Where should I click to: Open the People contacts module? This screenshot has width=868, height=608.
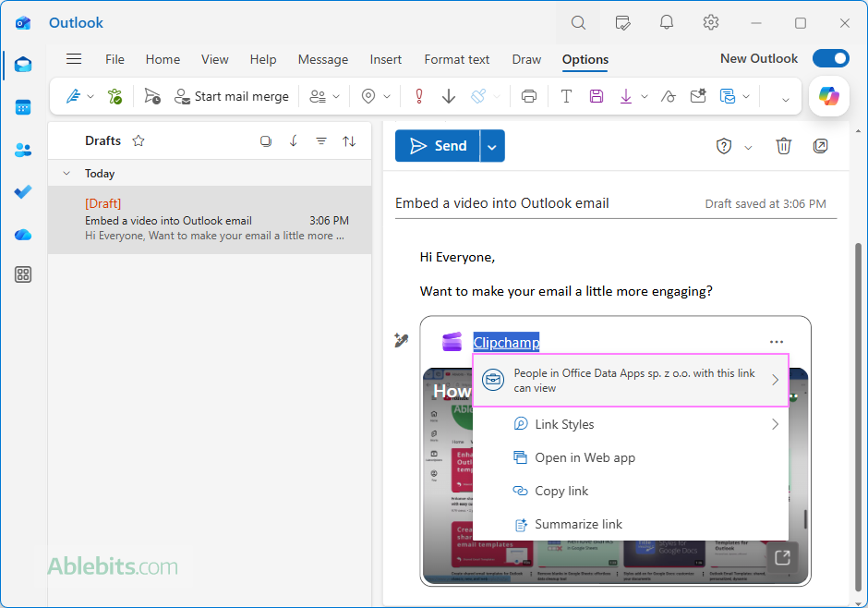click(x=23, y=150)
